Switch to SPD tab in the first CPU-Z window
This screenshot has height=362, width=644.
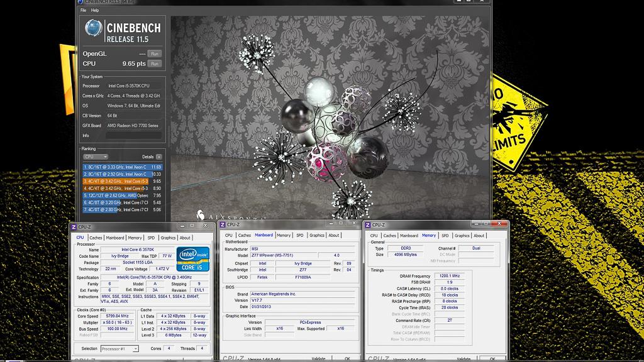coord(151,238)
